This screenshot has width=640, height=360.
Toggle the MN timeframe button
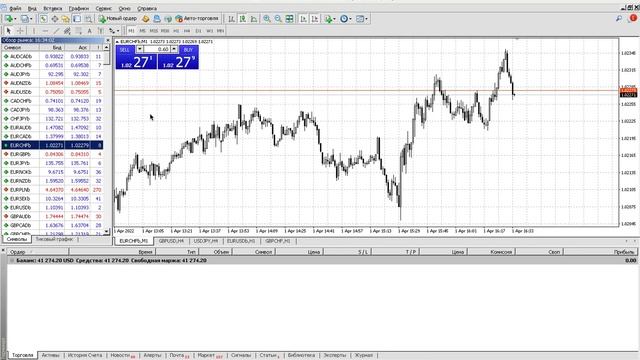point(220,31)
